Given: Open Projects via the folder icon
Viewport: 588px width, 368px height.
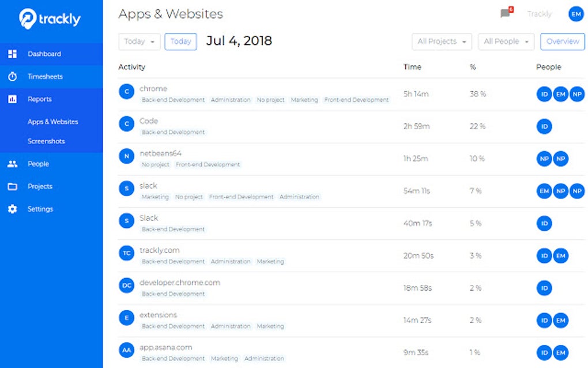Looking at the screenshot, I should [12, 186].
